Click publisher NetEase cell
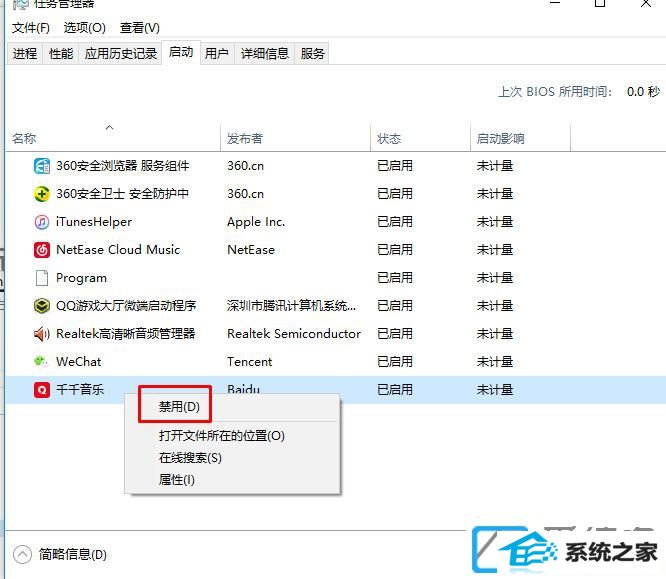 [x=251, y=250]
